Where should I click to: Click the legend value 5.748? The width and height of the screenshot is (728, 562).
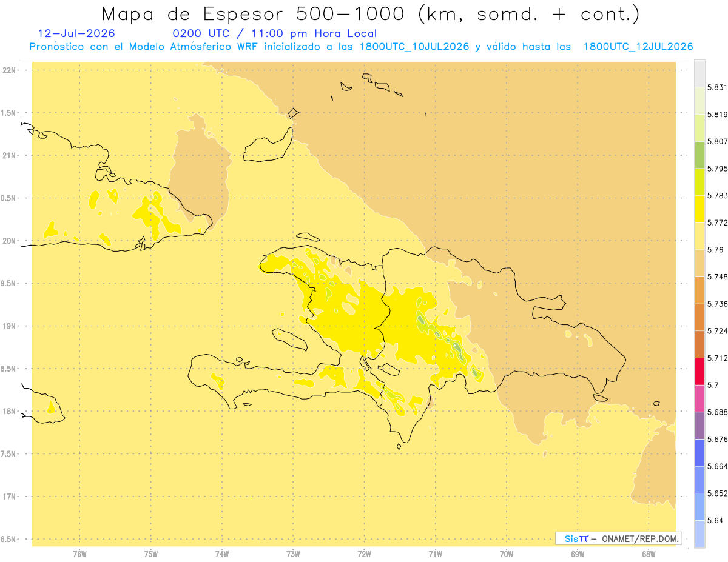pyautogui.click(x=718, y=277)
